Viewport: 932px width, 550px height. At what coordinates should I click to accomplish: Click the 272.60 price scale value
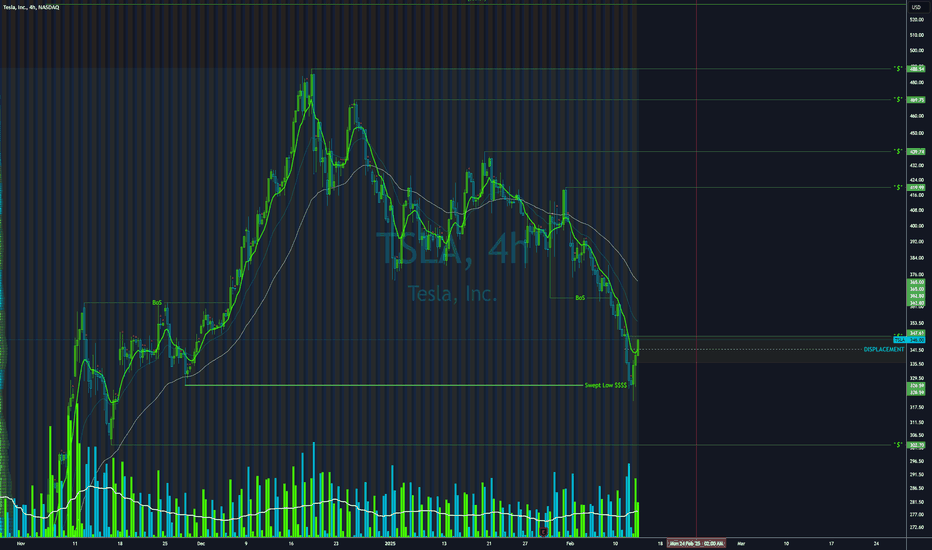coord(917,527)
